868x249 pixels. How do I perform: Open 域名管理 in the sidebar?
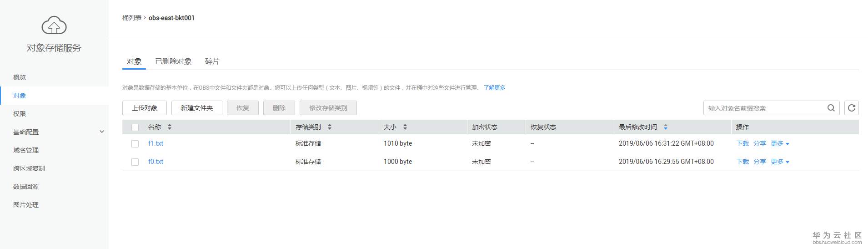[x=26, y=150]
